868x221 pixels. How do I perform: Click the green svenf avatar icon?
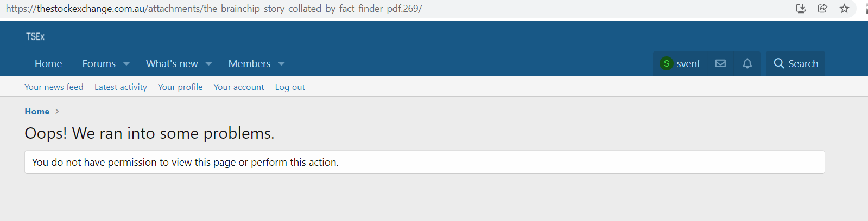pyautogui.click(x=667, y=63)
